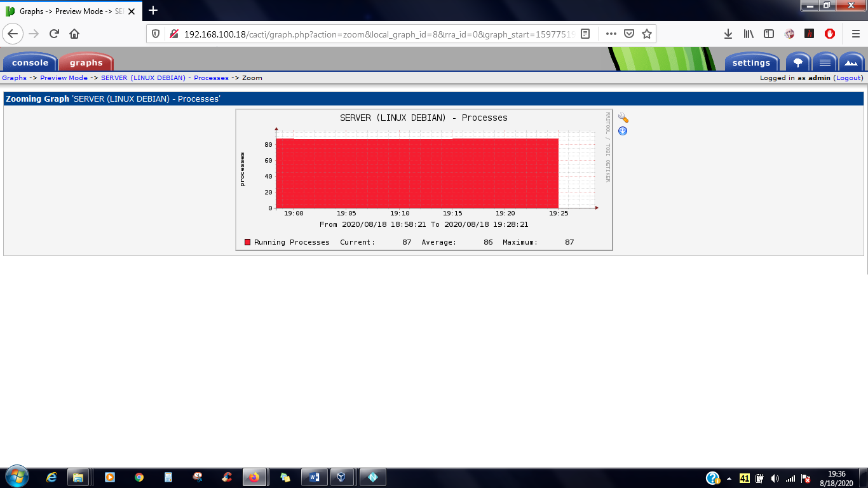The width and height of the screenshot is (868, 488).
Task: Switch to preview view mode icon
Action: [851, 62]
